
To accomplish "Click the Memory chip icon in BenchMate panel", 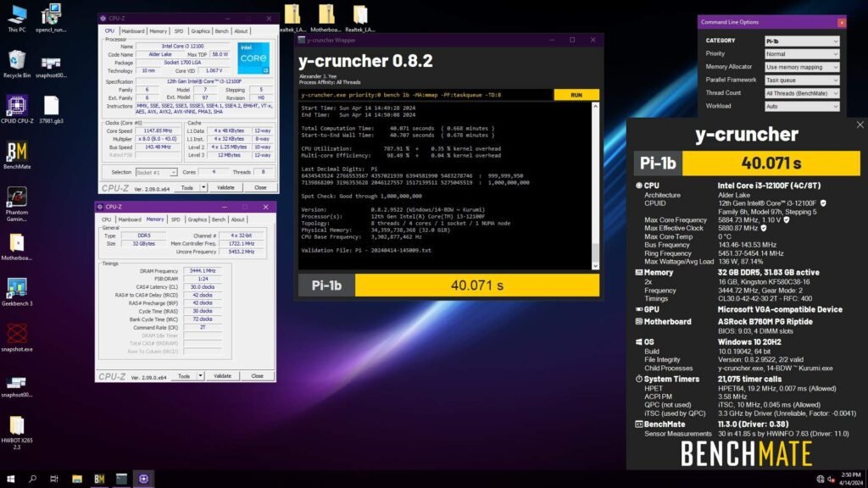I will [638, 272].
